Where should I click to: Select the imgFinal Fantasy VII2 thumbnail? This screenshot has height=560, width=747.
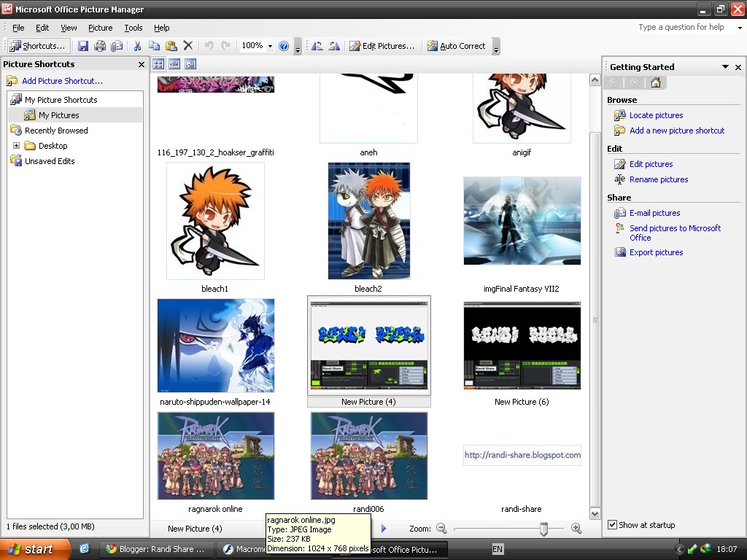pos(522,221)
